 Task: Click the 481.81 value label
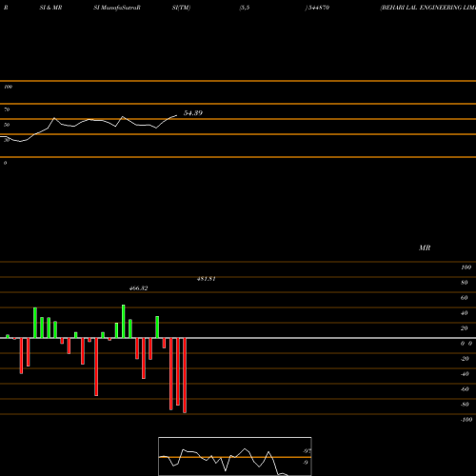click(207, 279)
